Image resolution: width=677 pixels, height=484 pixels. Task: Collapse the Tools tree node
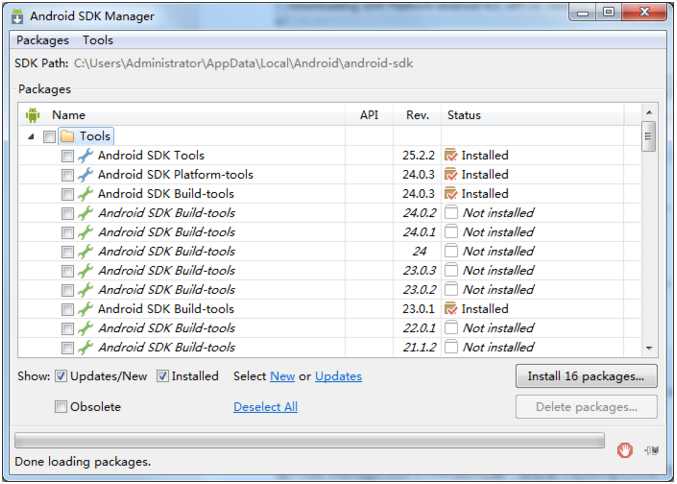(x=31, y=137)
